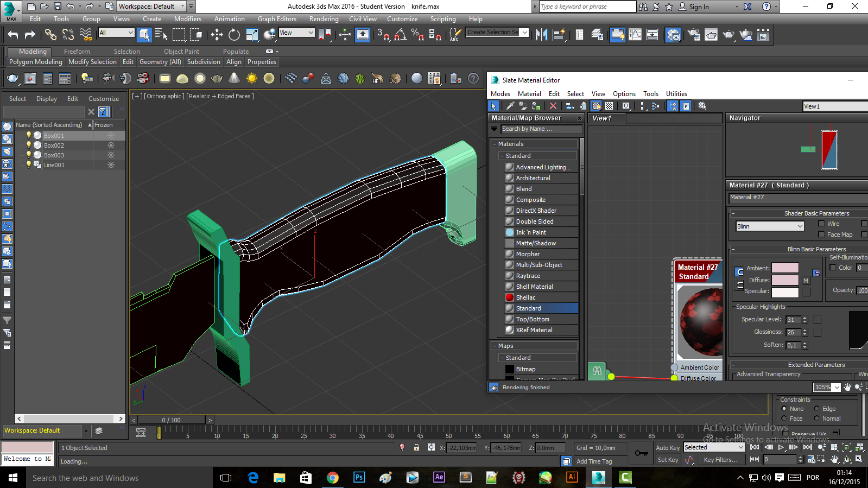Open the All selection filter dropdown

tap(116, 33)
